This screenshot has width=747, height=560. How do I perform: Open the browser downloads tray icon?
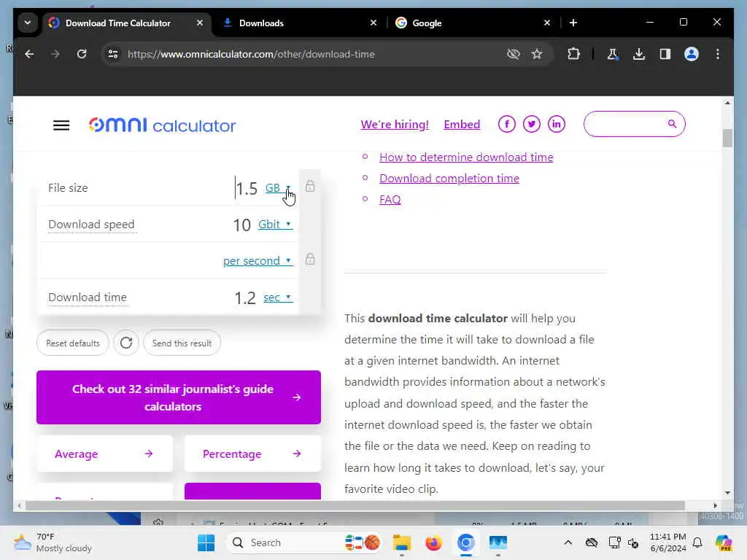[x=639, y=54]
